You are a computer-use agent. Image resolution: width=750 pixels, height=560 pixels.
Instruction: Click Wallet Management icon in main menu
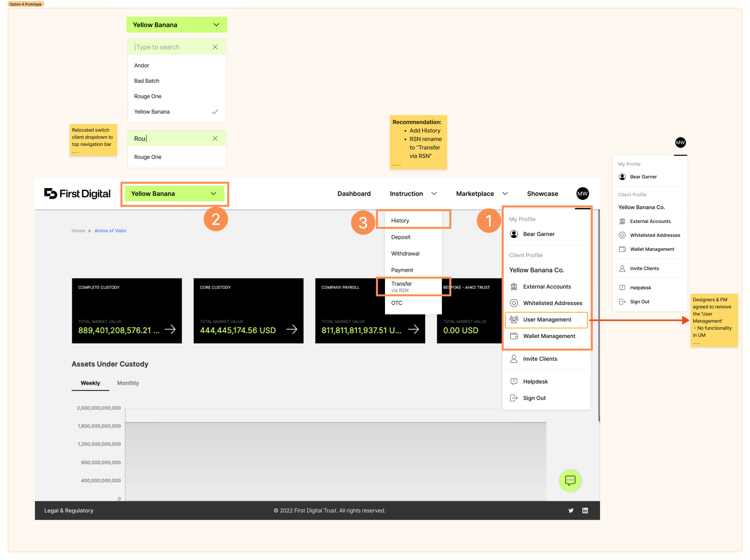[514, 336]
